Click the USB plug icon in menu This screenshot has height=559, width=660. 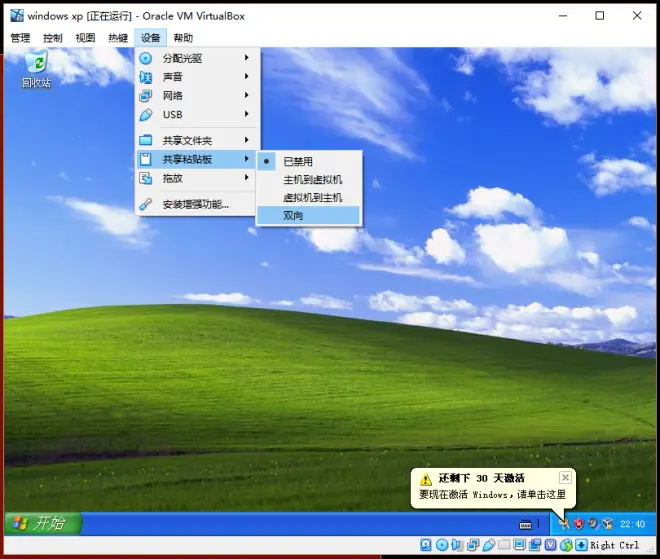coord(146,114)
